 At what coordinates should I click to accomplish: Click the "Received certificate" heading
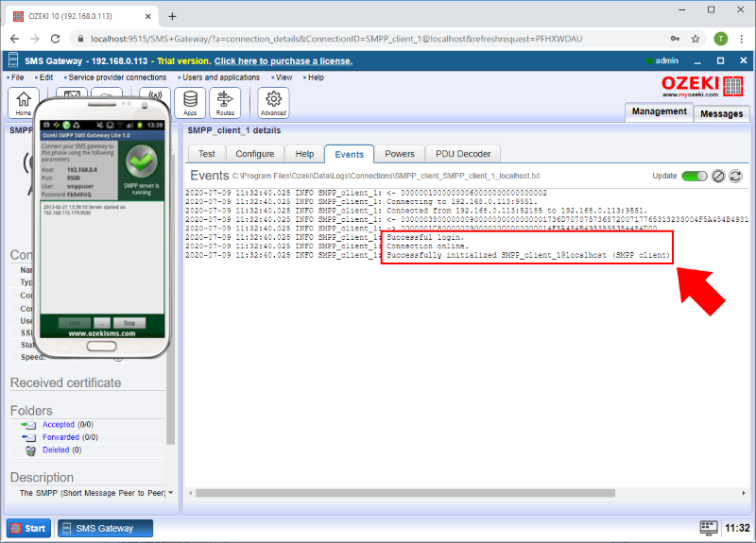65,382
